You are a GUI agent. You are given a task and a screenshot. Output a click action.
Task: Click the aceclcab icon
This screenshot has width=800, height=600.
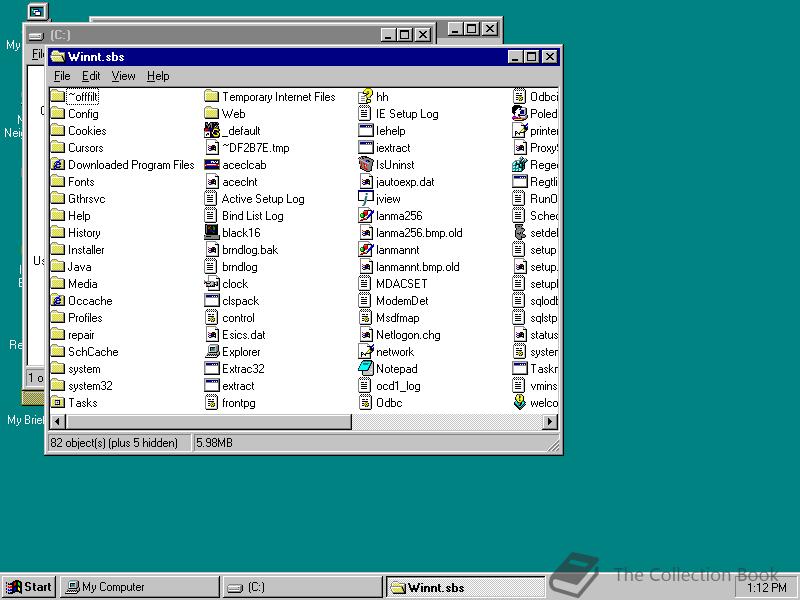(x=212, y=165)
